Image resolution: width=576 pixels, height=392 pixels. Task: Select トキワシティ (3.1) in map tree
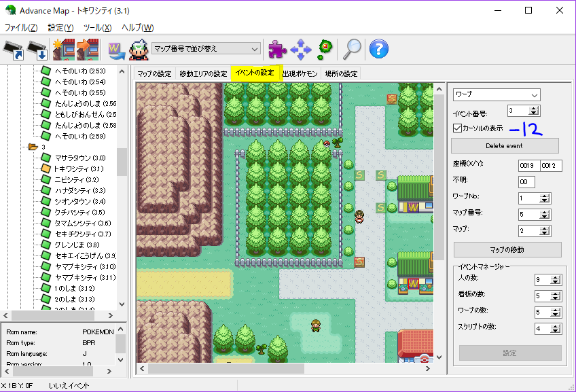79,168
